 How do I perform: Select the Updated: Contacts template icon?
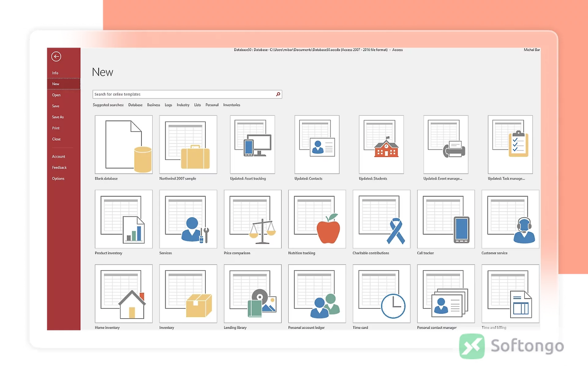tap(317, 145)
